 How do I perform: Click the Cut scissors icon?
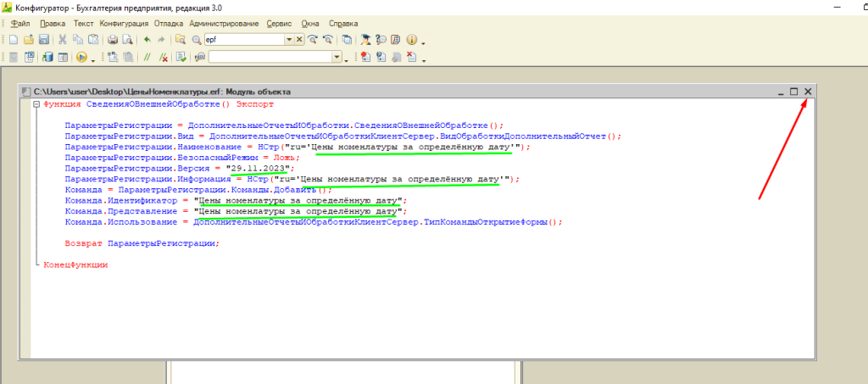[63, 40]
